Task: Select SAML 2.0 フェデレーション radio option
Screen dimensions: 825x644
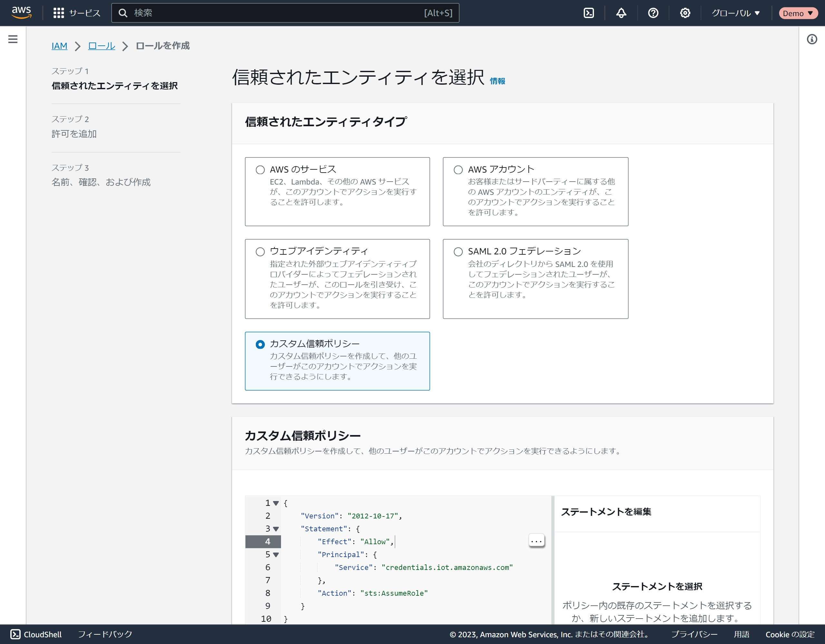Action: point(458,252)
